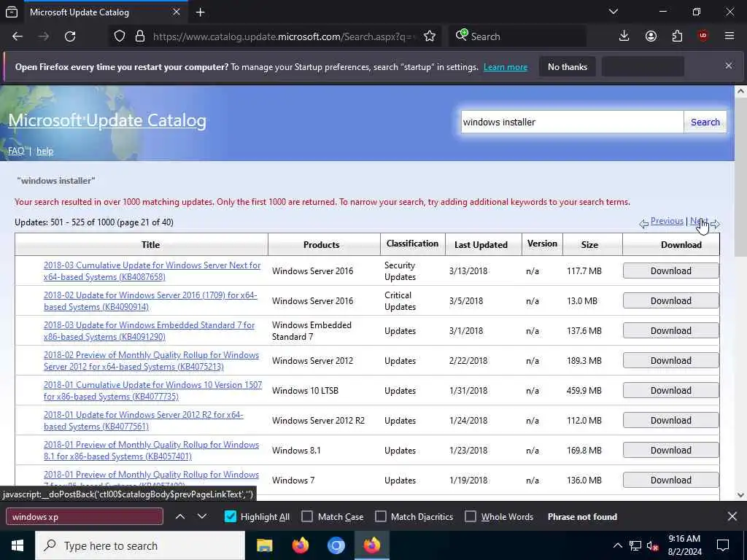Image resolution: width=747 pixels, height=560 pixels.
Task: Open KB4077561 Server 2012 R2 link
Action: pyautogui.click(x=144, y=421)
